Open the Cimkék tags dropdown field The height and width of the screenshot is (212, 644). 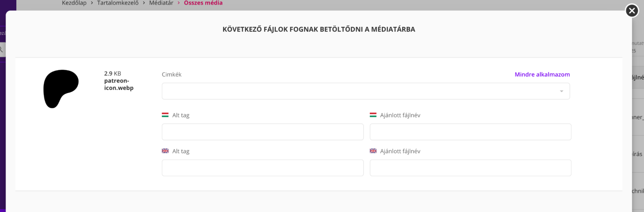(361, 91)
